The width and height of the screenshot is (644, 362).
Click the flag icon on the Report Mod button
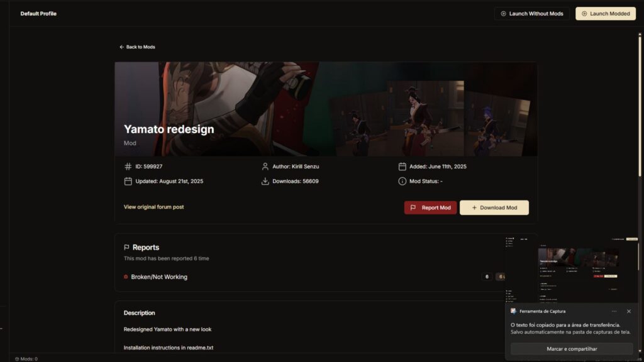pos(414,207)
